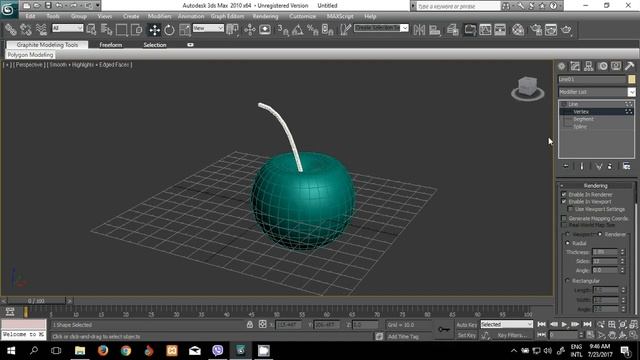Toggle the Window/Crossing selection icon
The width and height of the screenshot is (640, 360).
pyautogui.click(x=137, y=30)
